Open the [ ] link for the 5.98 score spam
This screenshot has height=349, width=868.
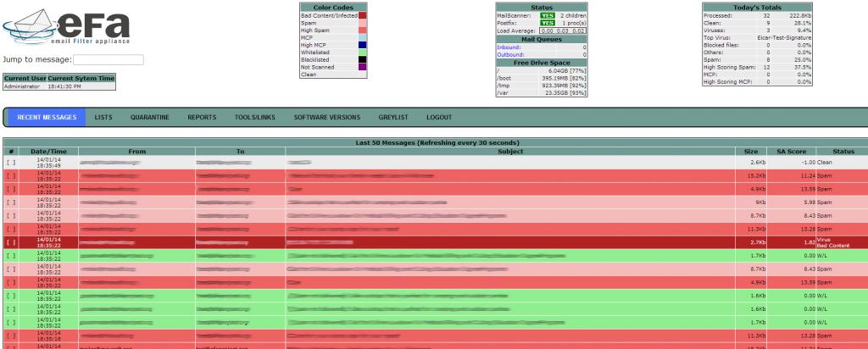[11, 202]
